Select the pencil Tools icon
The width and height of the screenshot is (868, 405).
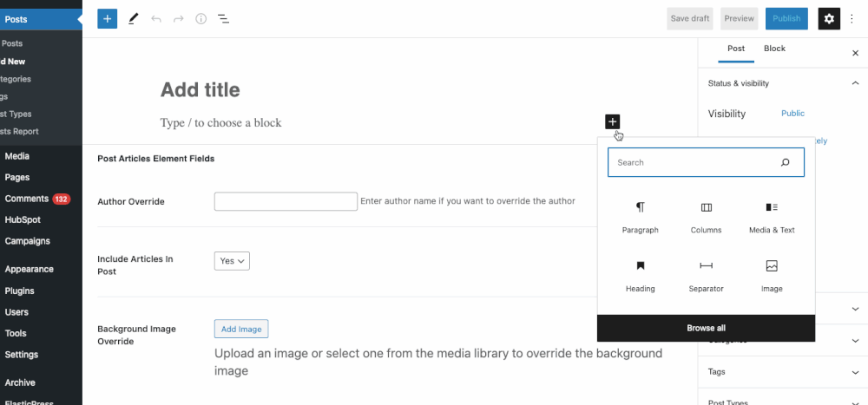tap(133, 19)
